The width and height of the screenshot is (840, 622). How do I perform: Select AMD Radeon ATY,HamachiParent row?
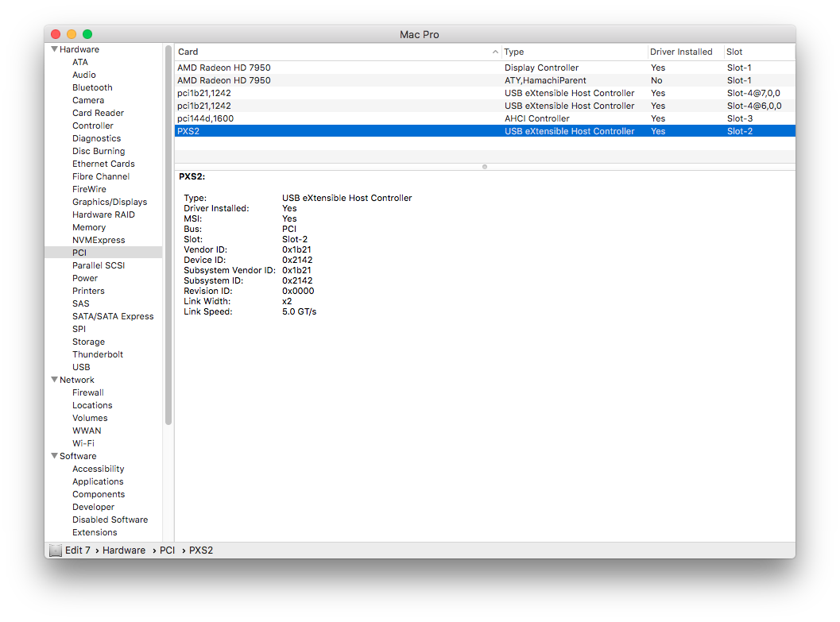point(485,80)
